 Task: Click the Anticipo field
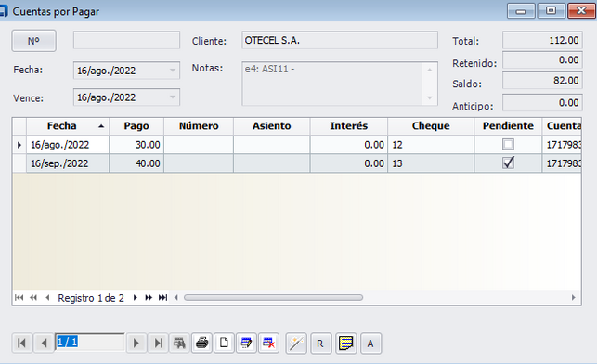pos(542,103)
